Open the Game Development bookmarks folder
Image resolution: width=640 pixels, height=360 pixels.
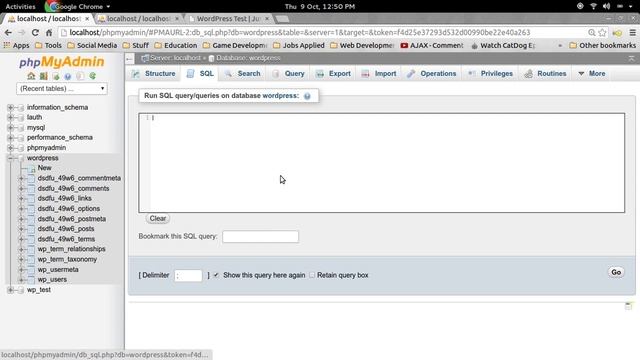click(x=235, y=45)
